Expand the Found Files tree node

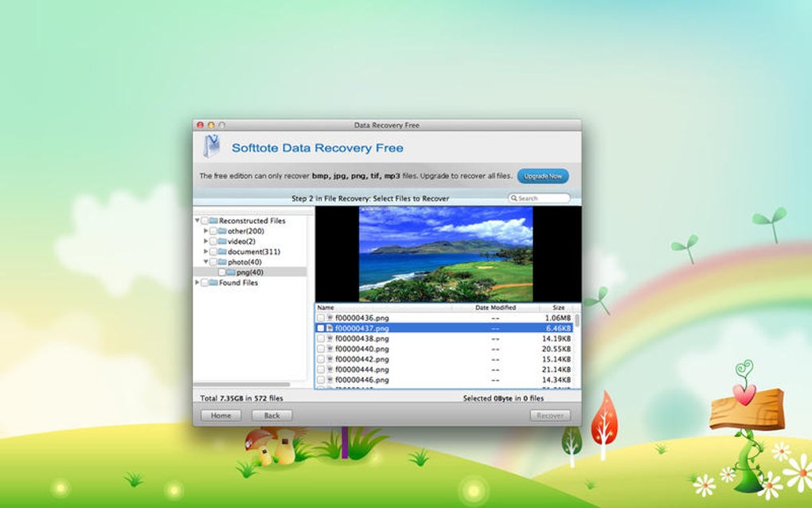point(197,283)
